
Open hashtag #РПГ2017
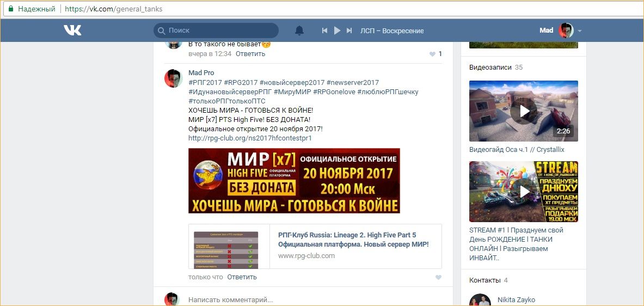[x=205, y=83]
